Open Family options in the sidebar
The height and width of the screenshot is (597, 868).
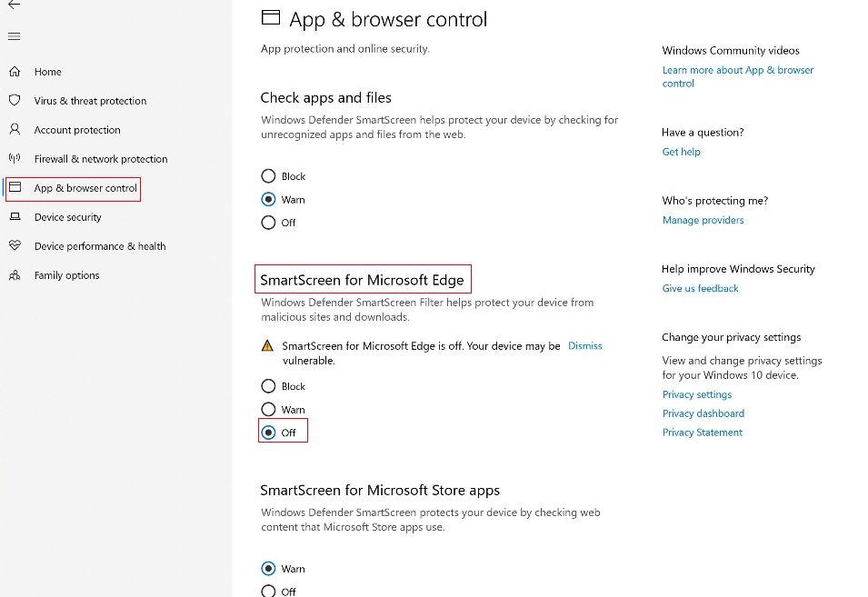pos(66,275)
